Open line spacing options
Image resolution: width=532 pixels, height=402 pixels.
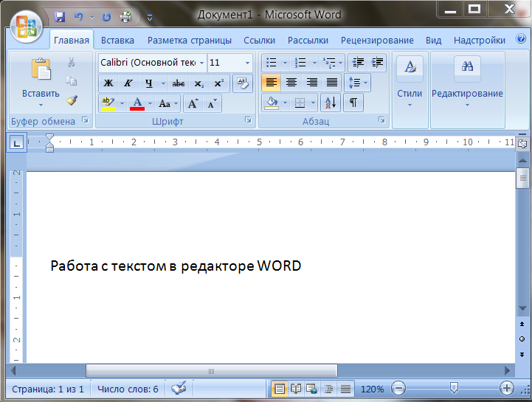pos(358,83)
